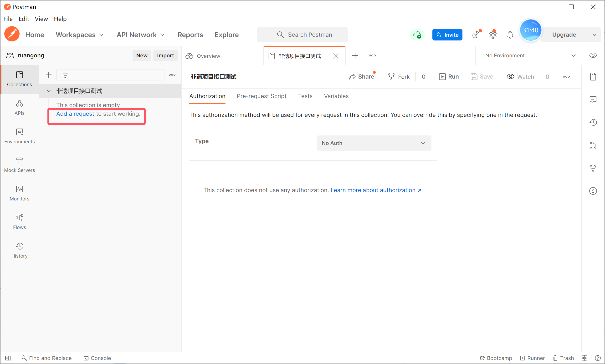Open the Mock Servers sidebar panel

point(19,165)
